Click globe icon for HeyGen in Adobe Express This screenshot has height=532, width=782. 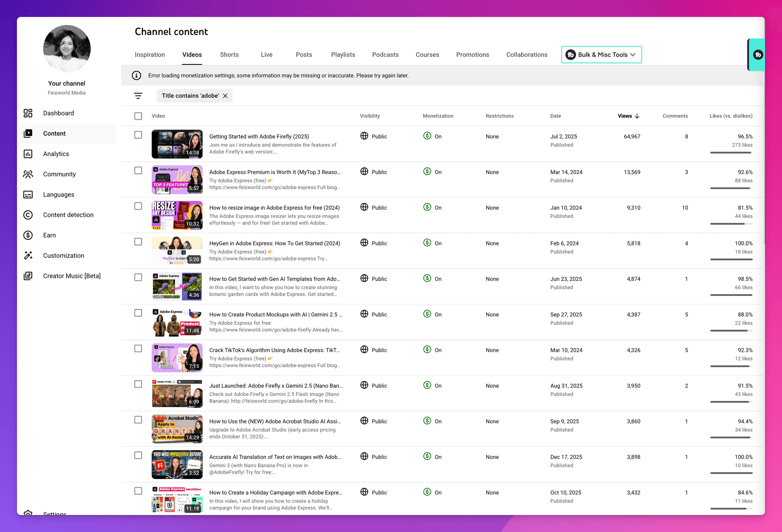pyautogui.click(x=364, y=243)
